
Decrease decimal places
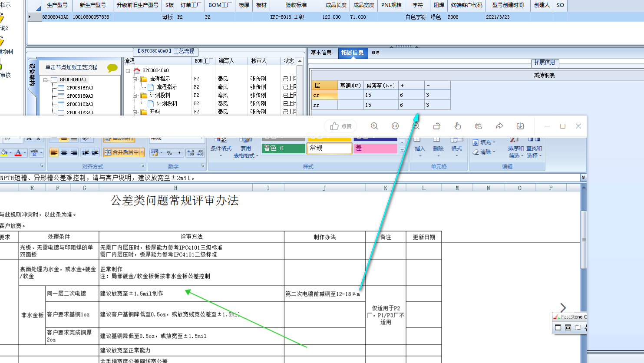[200, 153]
